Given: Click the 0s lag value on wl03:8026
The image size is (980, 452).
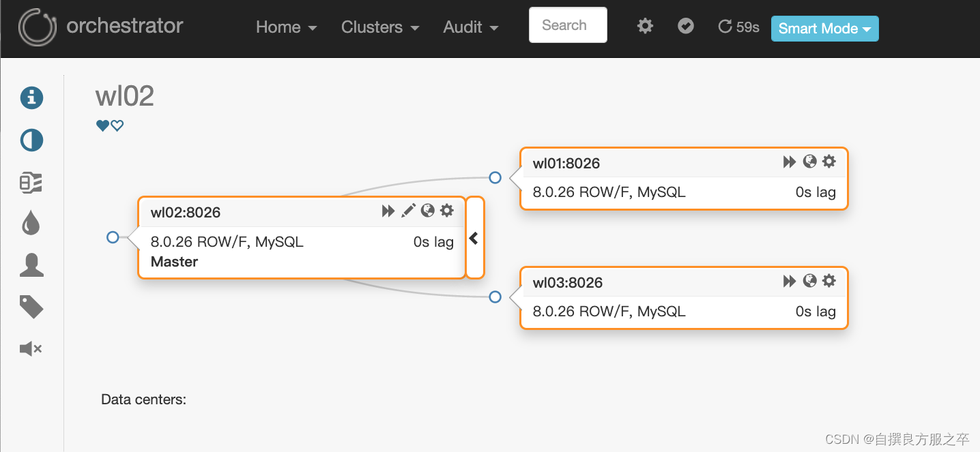Looking at the screenshot, I should (x=816, y=312).
